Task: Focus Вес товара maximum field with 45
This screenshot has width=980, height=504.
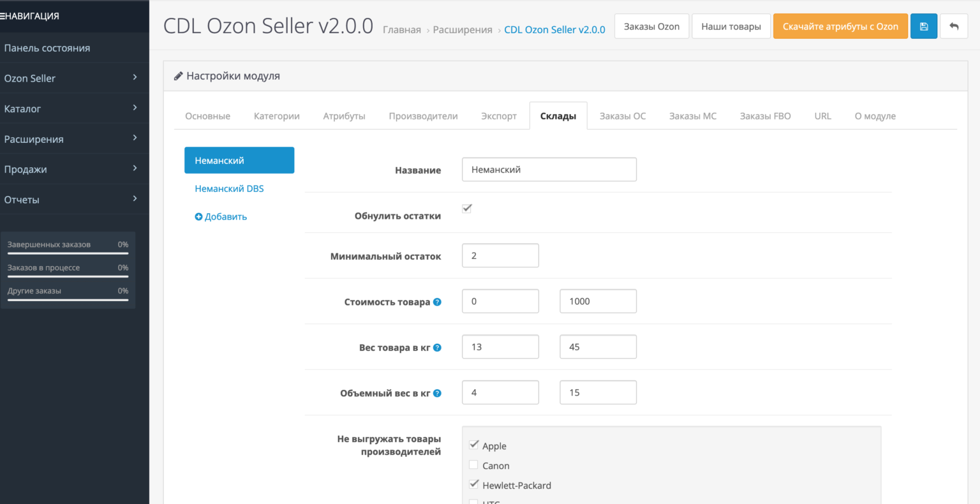Action: point(598,347)
